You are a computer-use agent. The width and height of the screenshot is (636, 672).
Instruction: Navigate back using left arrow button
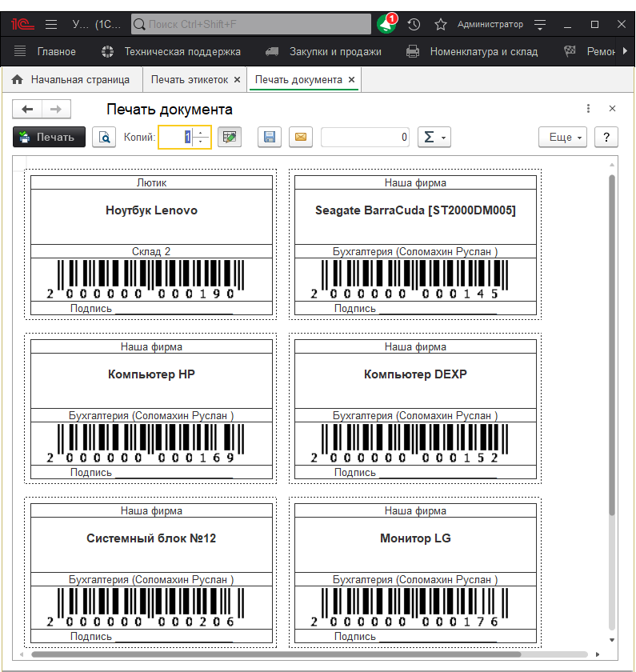point(28,109)
